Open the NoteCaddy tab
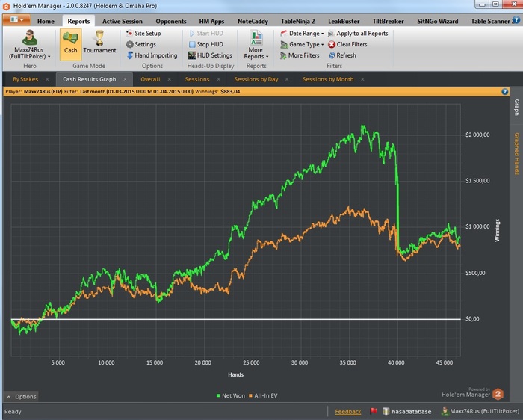 coord(253,22)
